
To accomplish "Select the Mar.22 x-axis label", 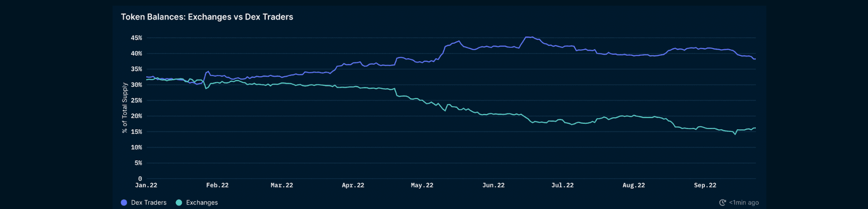I will coord(282,185).
